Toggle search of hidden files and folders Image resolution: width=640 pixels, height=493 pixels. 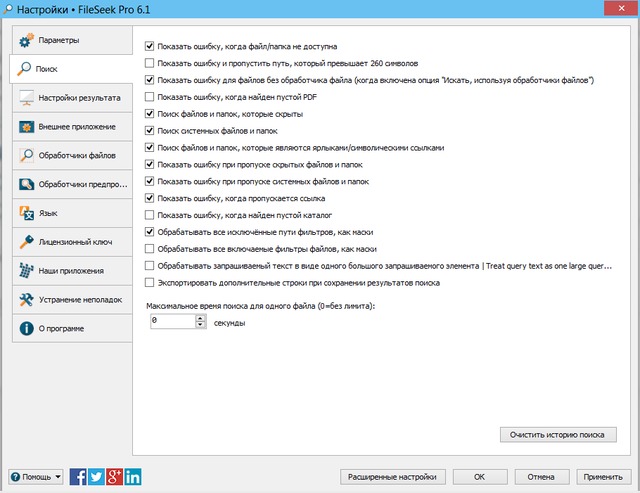pyautogui.click(x=149, y=114)
